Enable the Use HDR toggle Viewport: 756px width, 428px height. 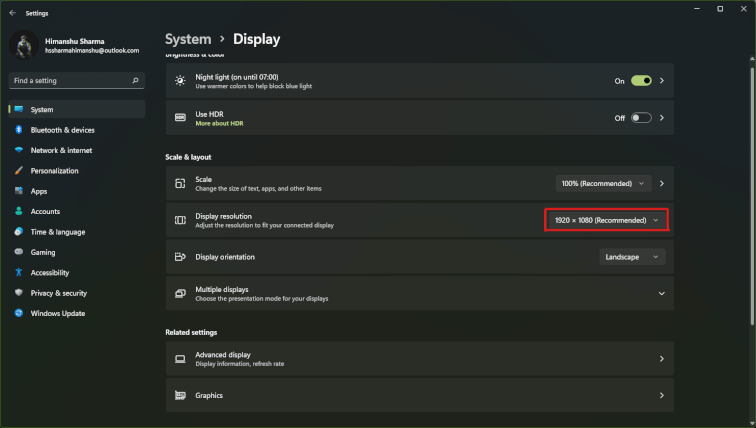click(640, 118)
